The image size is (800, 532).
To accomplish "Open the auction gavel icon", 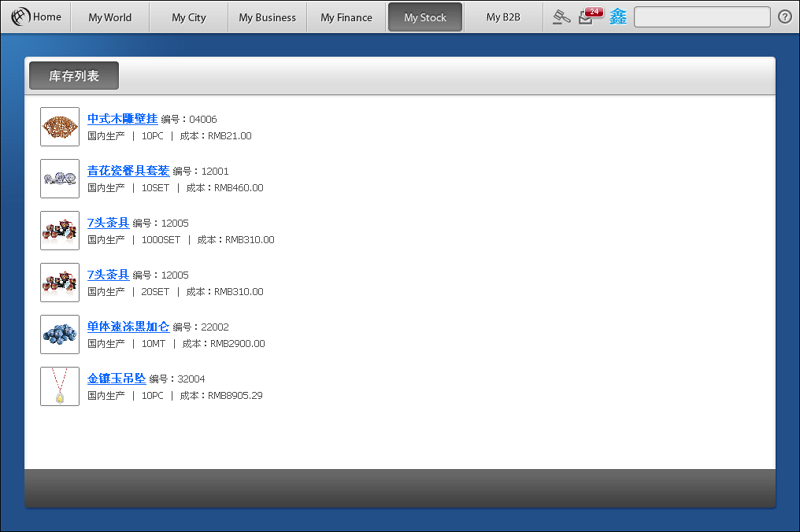I will [562, 17].
